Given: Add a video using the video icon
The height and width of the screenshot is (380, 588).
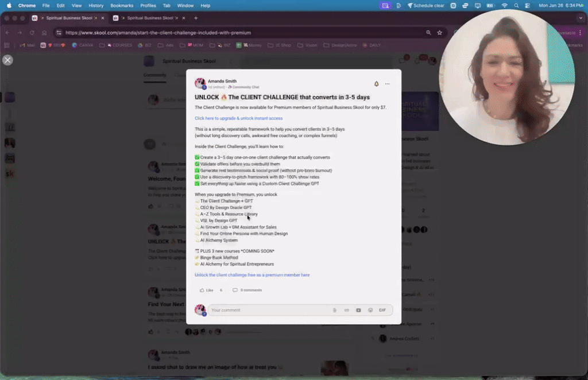Looking at the screenshot, I should 358,310.
